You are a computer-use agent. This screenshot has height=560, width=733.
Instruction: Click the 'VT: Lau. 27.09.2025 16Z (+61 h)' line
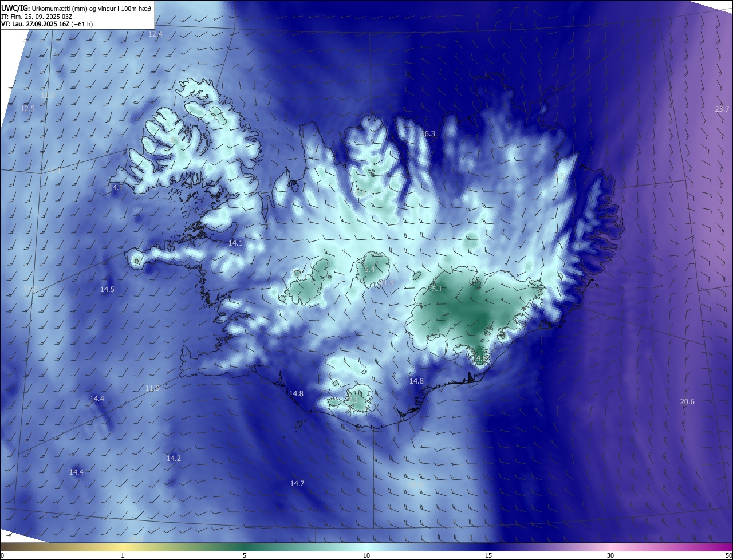pyautogui.click(x=47, y=24)
